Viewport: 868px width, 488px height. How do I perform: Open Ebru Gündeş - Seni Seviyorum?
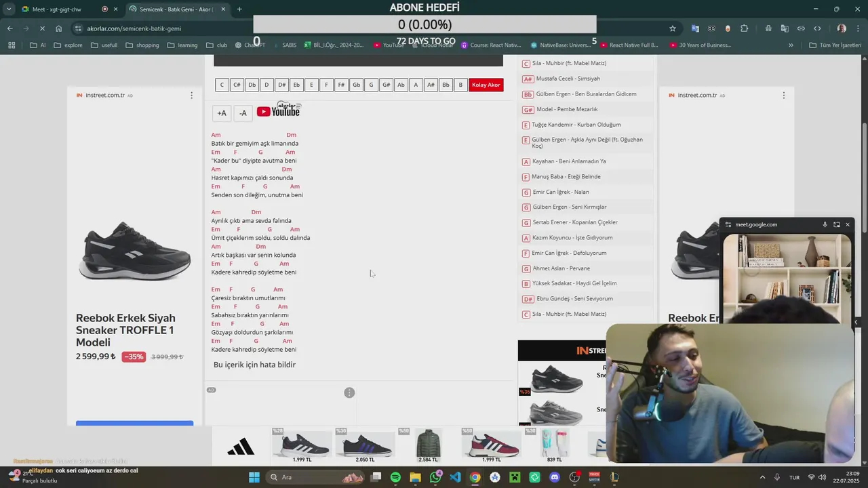click(x=574, y=299)
